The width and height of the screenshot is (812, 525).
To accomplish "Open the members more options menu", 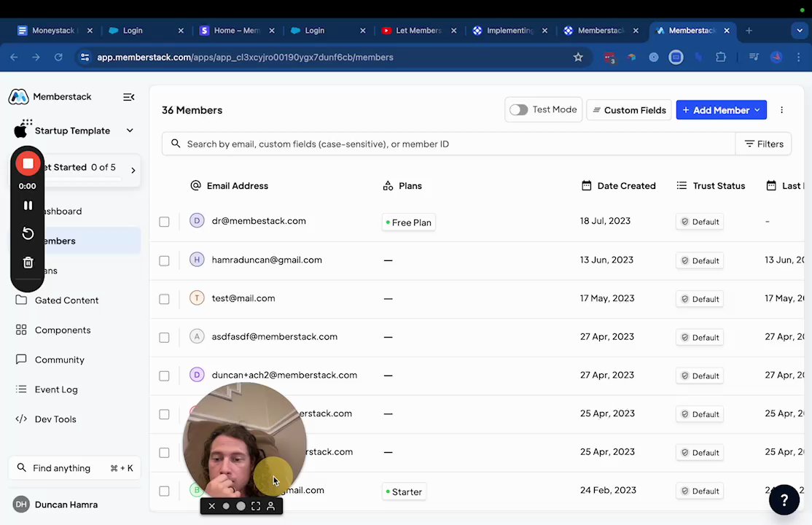I will [x=781, y=110].
